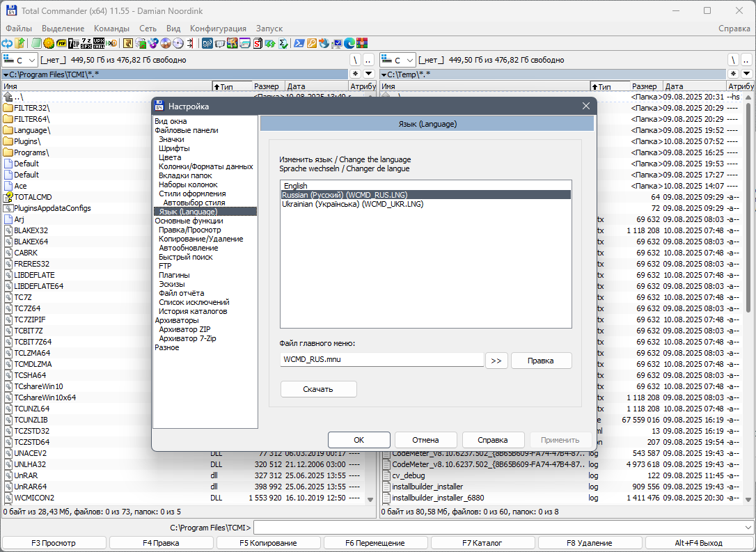Select Плагины in the settings tree
This screenshot has height=552, width=756.
174,275
